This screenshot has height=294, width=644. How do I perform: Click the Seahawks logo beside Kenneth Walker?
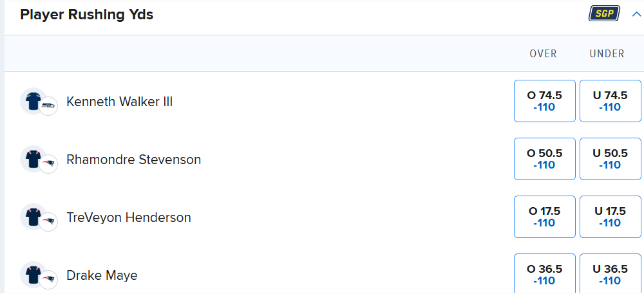pyautogui.click(x=48, y=106)
